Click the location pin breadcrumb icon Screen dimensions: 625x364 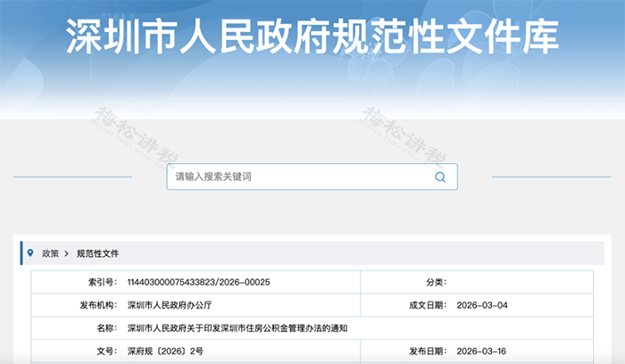click(x=30, y=252)
